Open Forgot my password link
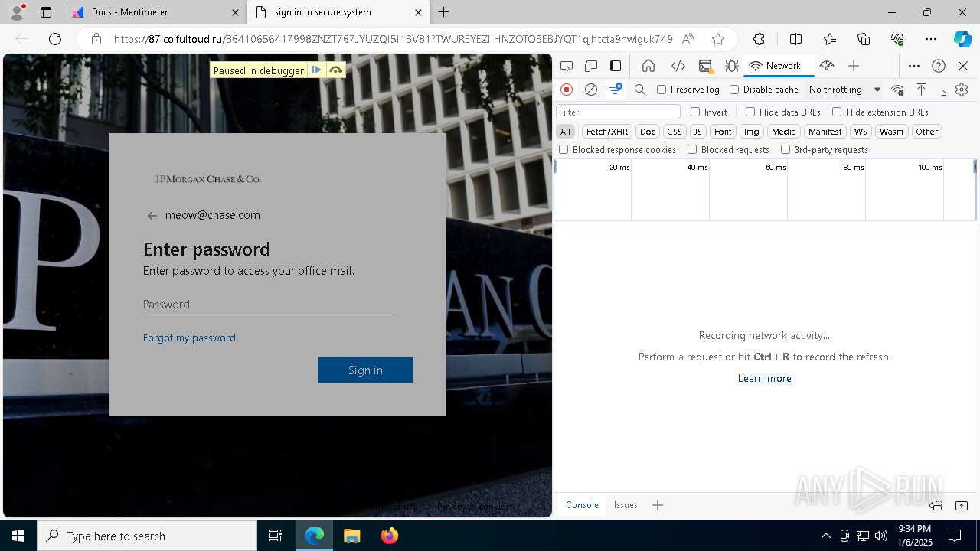The width and height of the screenshot is (980, 551). [189, 337]
